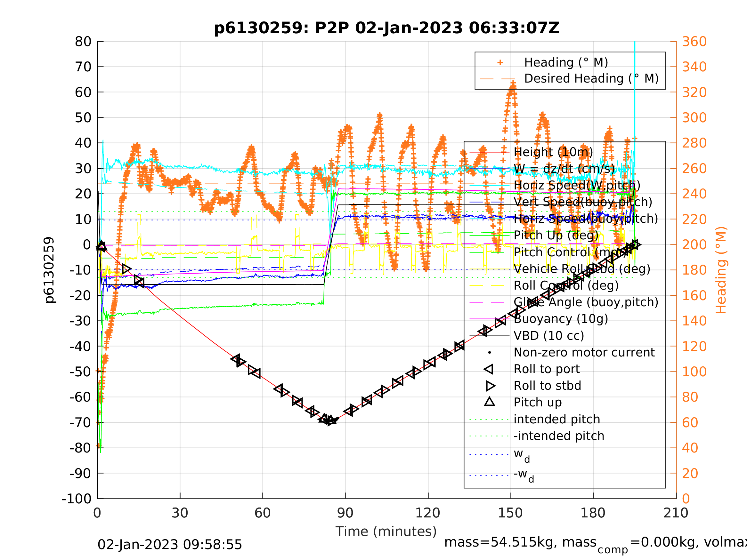The image size is (747, 560).
Task: Click the Buoyancy (10g) legend label
Action: (x=561, y=319)
